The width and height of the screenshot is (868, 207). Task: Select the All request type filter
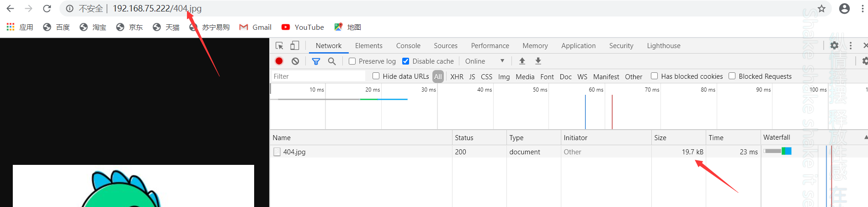click(438, 76)
